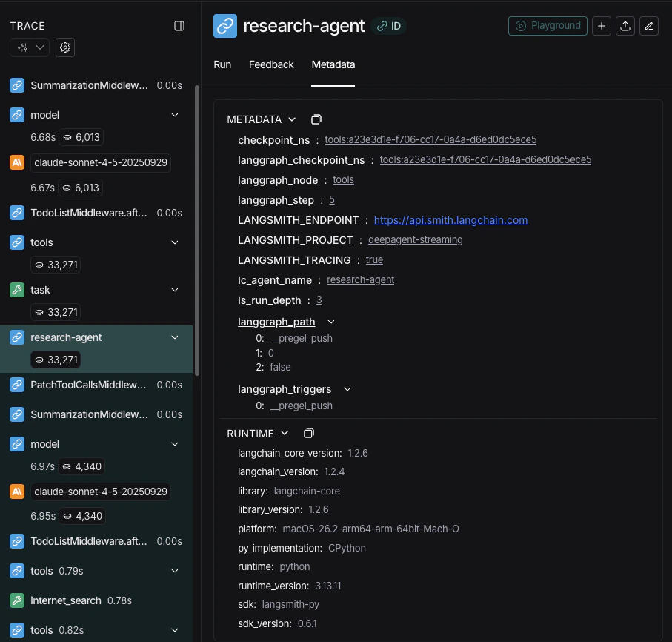The image size is (672, 642).
Task: Collapse the RUNTIME section
Action: [285, 433]
